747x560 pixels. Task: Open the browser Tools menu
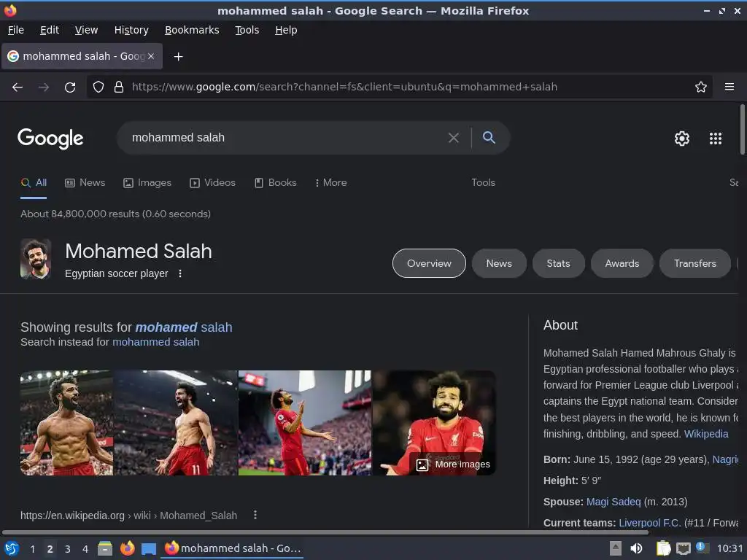tap(247, 30)
